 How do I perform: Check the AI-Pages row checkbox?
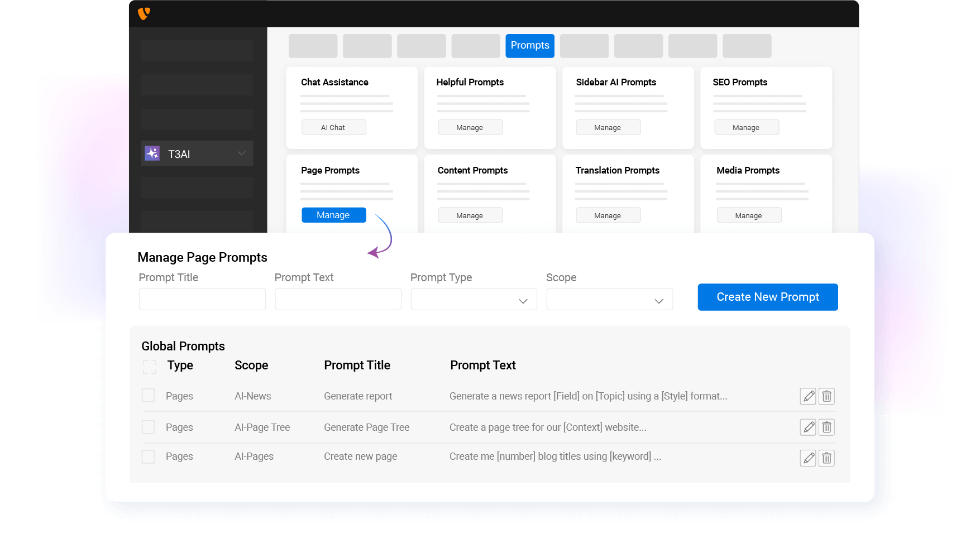click(148, 456)
